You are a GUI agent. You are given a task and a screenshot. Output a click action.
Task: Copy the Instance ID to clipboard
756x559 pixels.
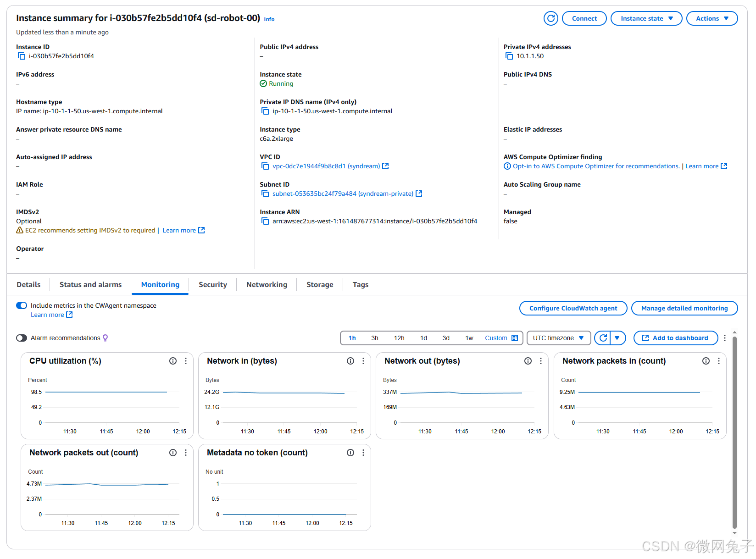[x=22, y=56]
